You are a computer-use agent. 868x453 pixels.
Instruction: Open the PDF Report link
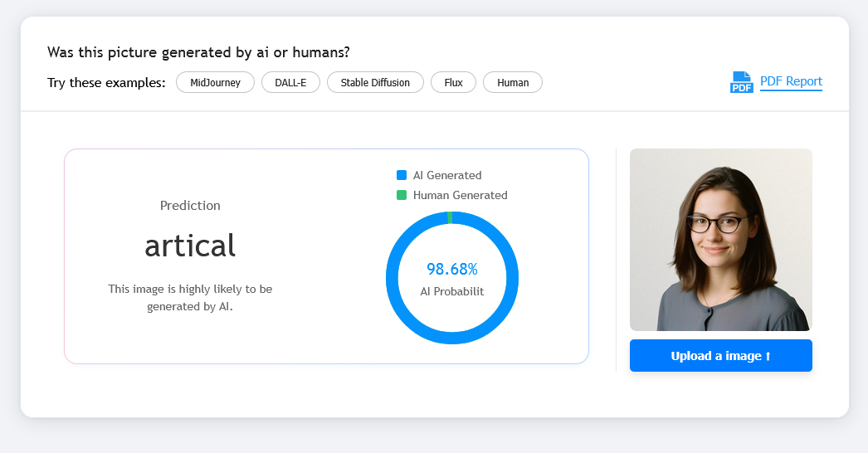791,81
